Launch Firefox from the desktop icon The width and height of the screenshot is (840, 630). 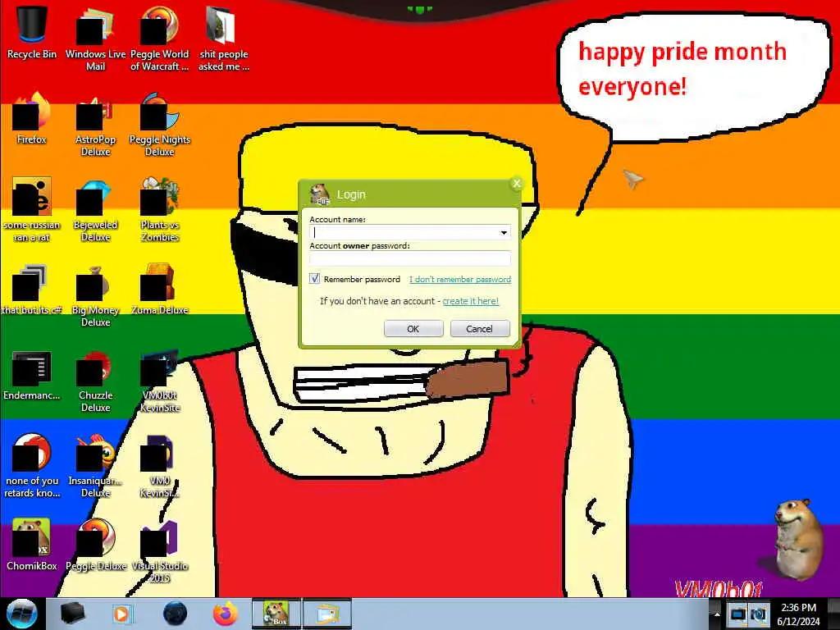tap(32, 118)
